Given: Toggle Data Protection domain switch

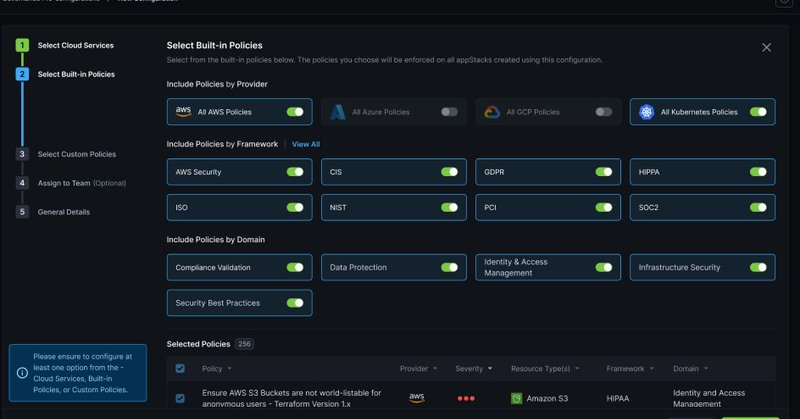Looking at the screenshot, I should coord(449,267).
